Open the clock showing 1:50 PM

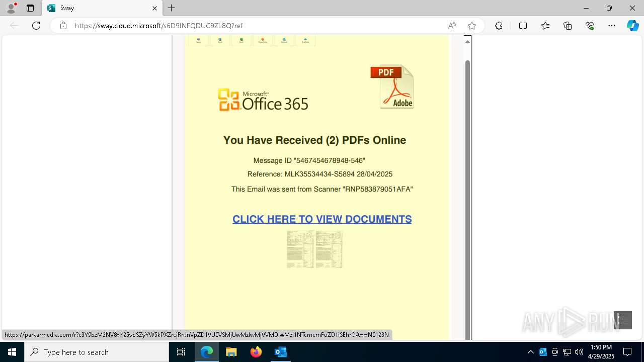[601, 352]
